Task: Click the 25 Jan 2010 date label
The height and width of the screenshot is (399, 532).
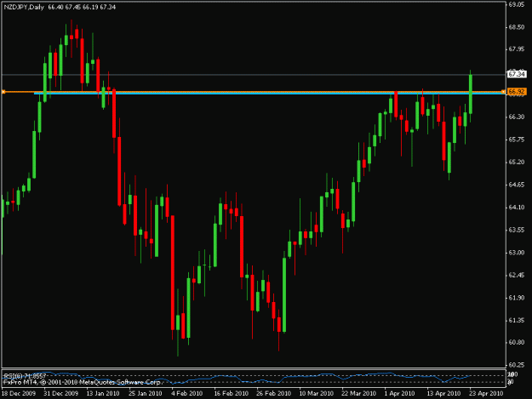Action: (x=146, y=393)
